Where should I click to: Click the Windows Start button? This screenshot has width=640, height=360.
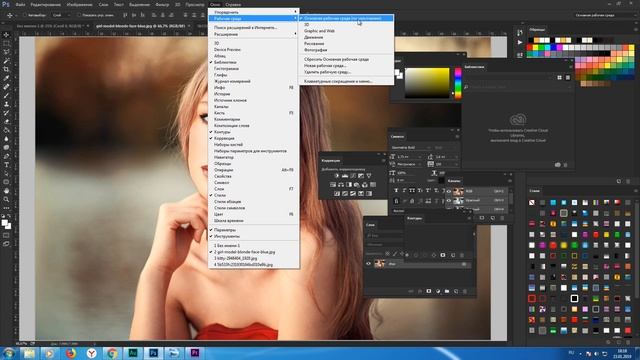(x=8, y=353)
